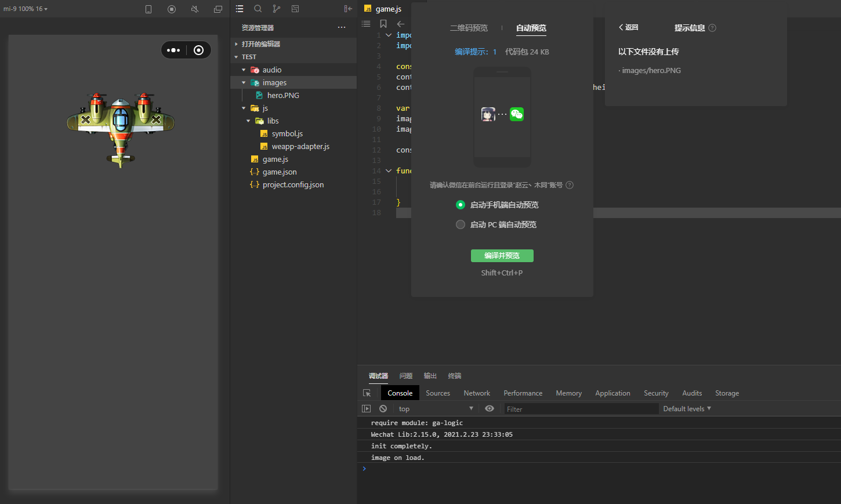Open the Memory tab in debugger
This screenshot has height=504, width=841.
click(569, 393)
